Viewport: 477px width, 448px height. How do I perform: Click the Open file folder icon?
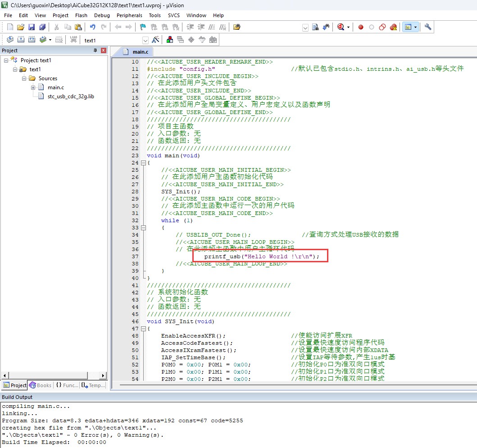(20, 27)
